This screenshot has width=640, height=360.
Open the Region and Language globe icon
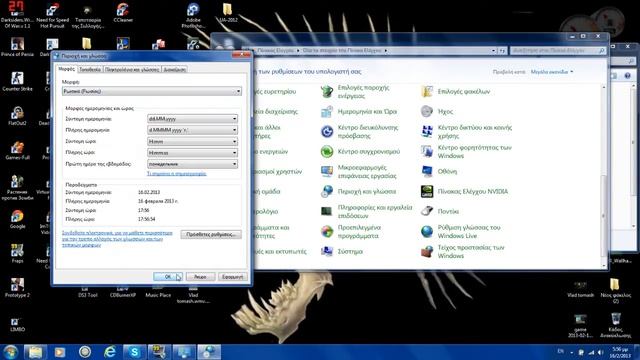tap(327, 191)
